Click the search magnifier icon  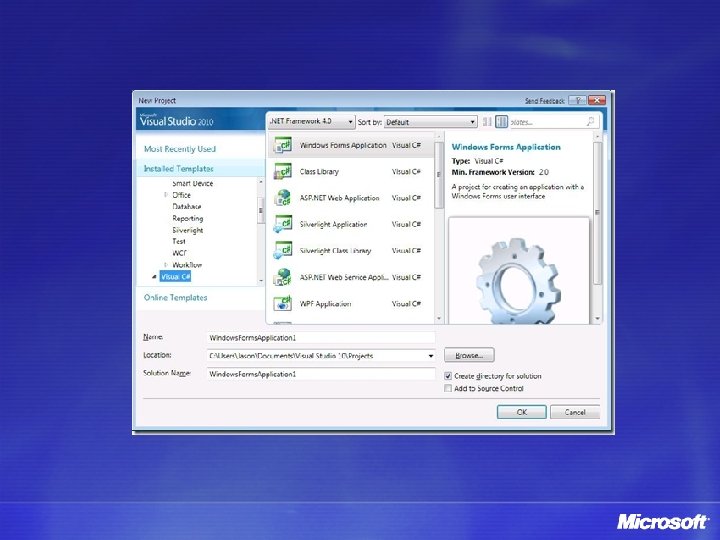tap(591, 122)
